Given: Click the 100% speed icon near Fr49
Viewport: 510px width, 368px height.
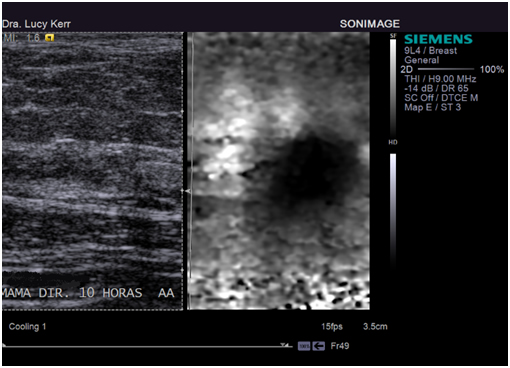Looking at the screenshot, I should [304, 346].
